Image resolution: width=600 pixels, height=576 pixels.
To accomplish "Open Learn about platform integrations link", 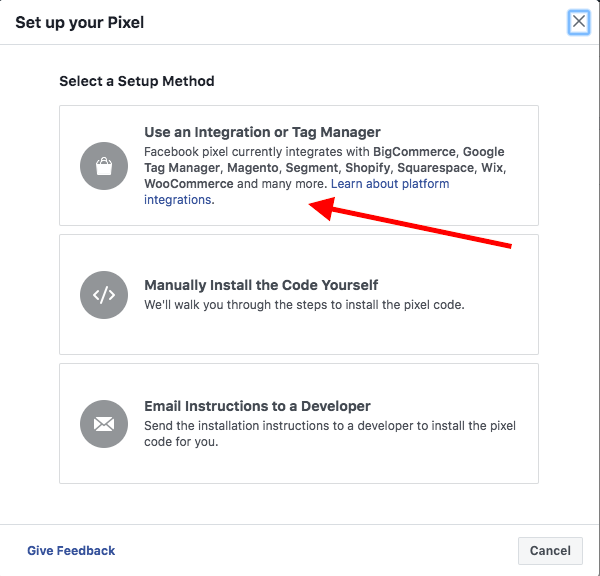I will [x=390, y=184].
